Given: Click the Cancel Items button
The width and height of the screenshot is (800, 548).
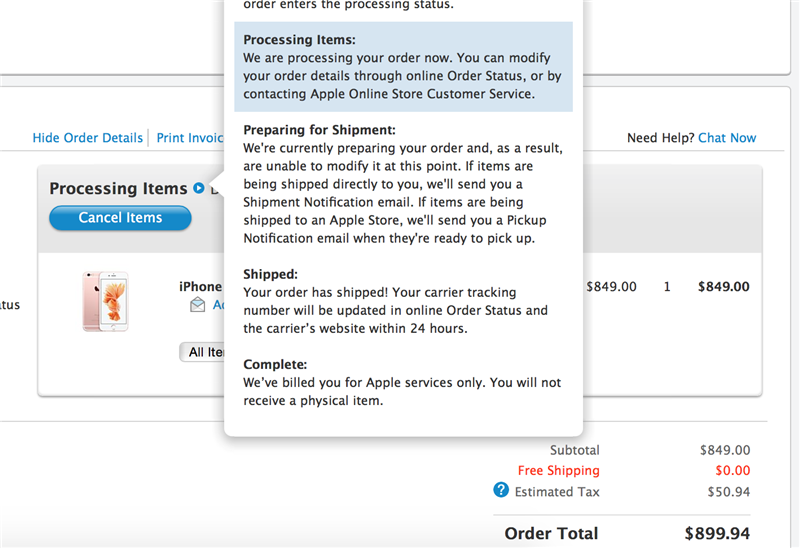Looking at the screenshot, I should click(120, 218).
